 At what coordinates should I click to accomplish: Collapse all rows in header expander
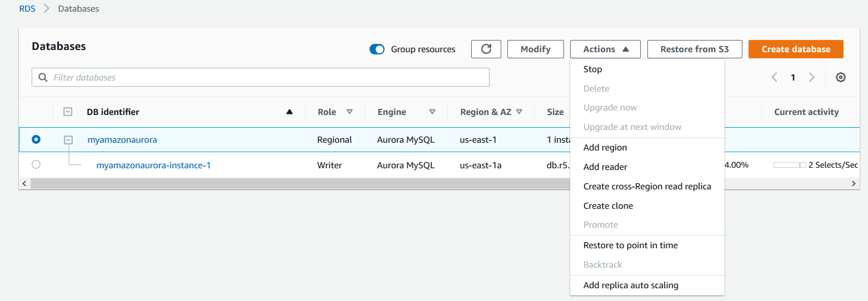68,112
